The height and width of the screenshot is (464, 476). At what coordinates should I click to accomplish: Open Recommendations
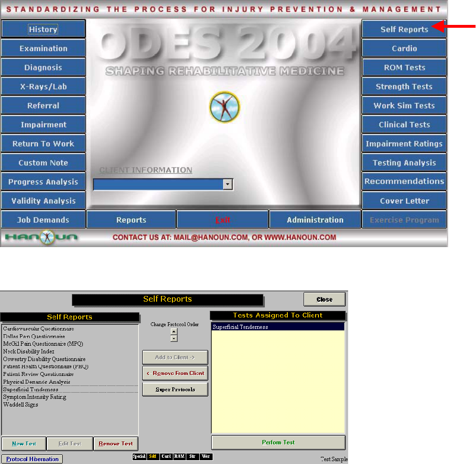[404, 182]
